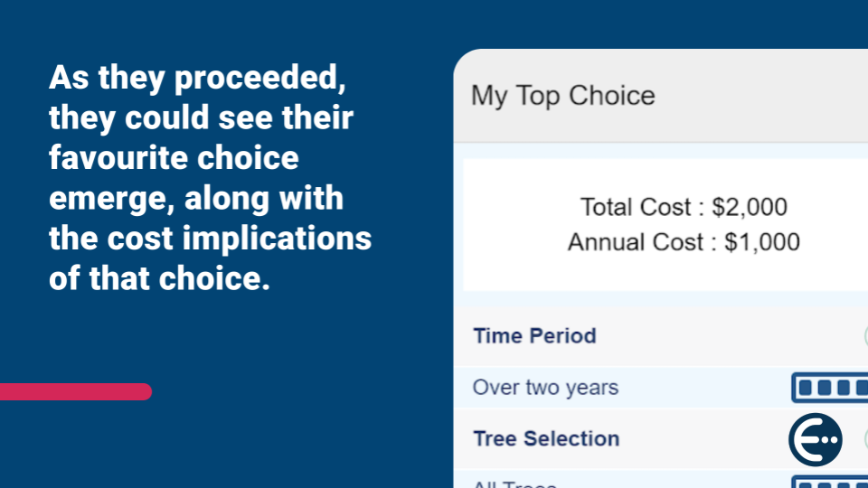Click the 'As they proceeded' opening line
868x488 pixels.
[x=197, y=79]
